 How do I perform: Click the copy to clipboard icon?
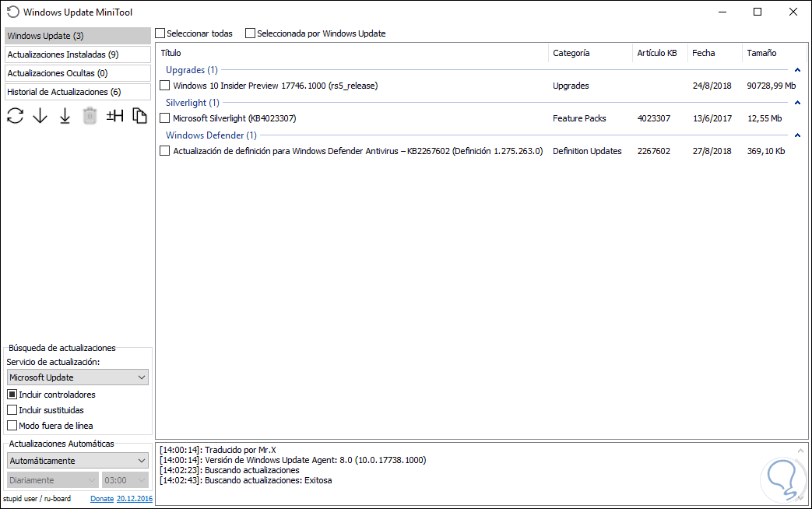(139, 115)
